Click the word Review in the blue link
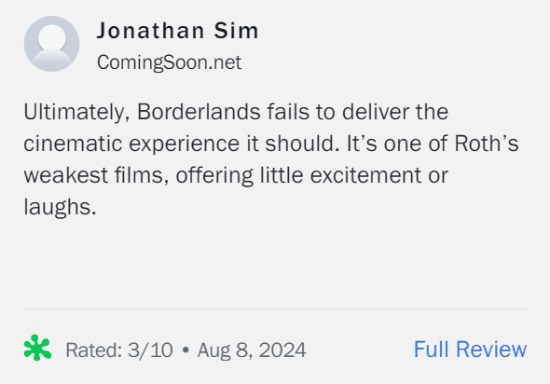 click(x=491, y=349)
